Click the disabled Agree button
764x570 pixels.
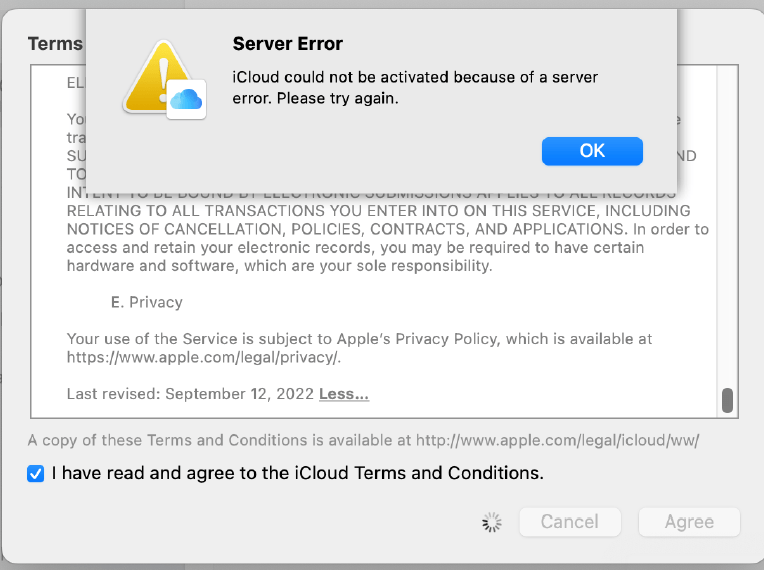(x=689, y=522)
